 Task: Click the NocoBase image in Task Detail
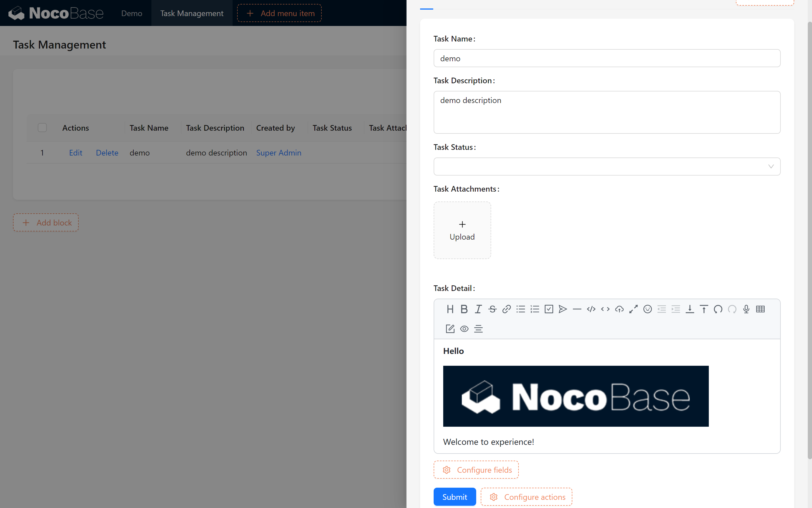(576, 396)
